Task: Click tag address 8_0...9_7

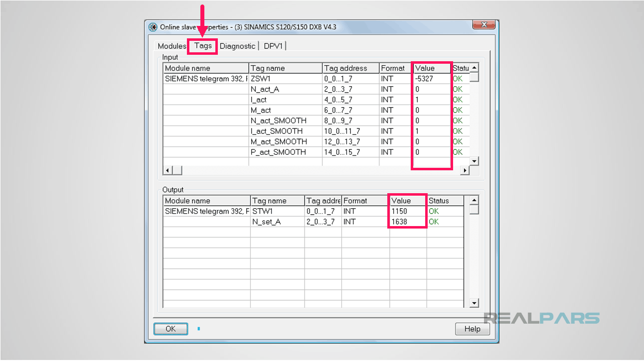Action: (x=338, y=120)
